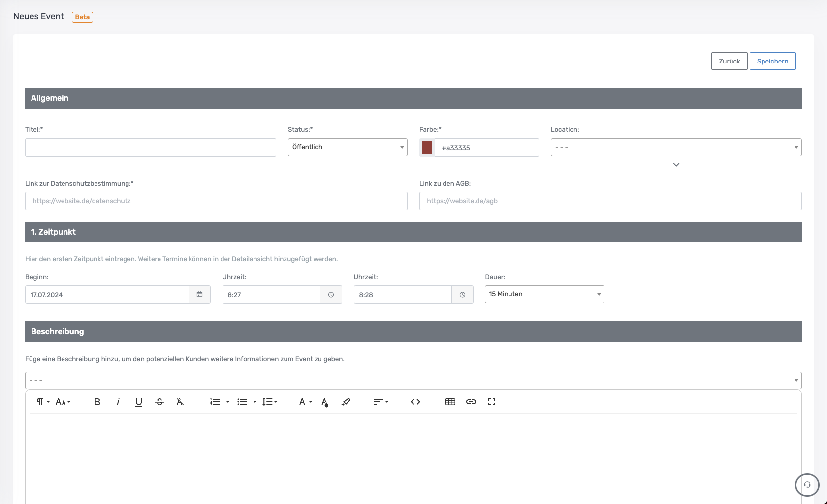Click the red Farbe color swatch
Image resolution: width=827 pixels, height=504 pixels.
[x=427, y=147]
